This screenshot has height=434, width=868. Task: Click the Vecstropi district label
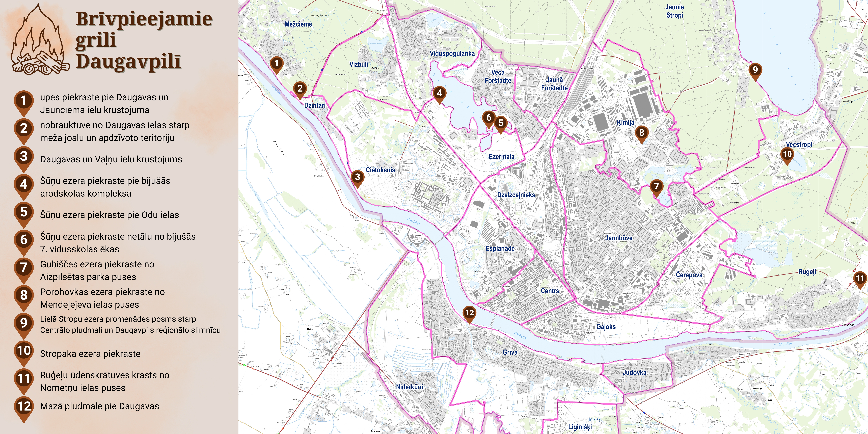pos(799,145)
